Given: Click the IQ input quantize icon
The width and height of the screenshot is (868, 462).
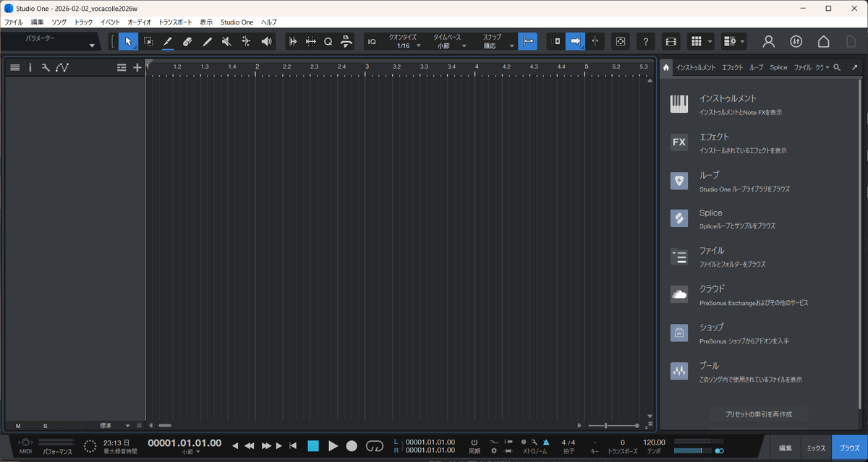Looking at the screenshot, I should [x=372, y=41].
